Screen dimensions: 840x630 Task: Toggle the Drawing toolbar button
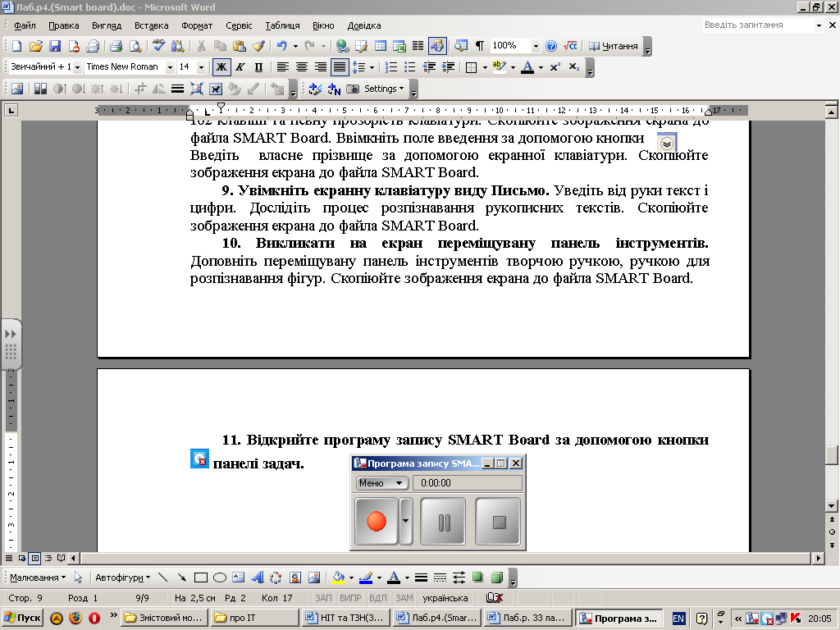(x=437, y=46)
